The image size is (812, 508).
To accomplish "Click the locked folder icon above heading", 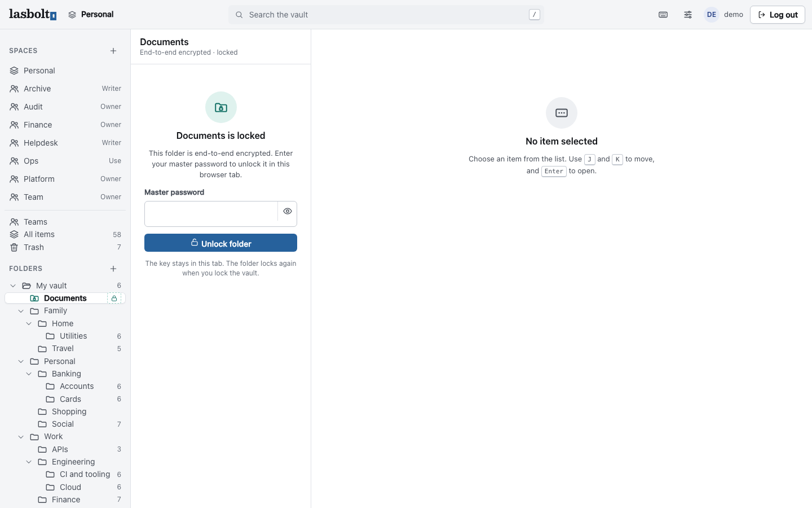I will pyautogui.click(x=221, y=107).
